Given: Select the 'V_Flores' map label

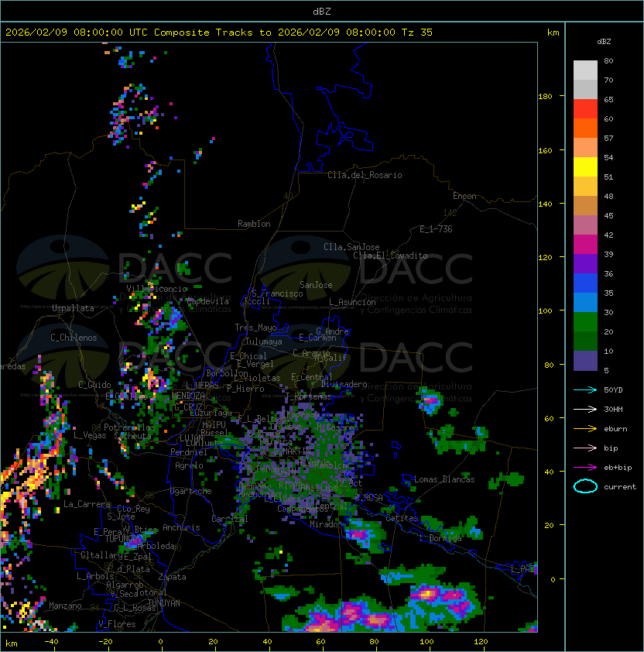Looking at the screenshot, I should pos(117,624).
